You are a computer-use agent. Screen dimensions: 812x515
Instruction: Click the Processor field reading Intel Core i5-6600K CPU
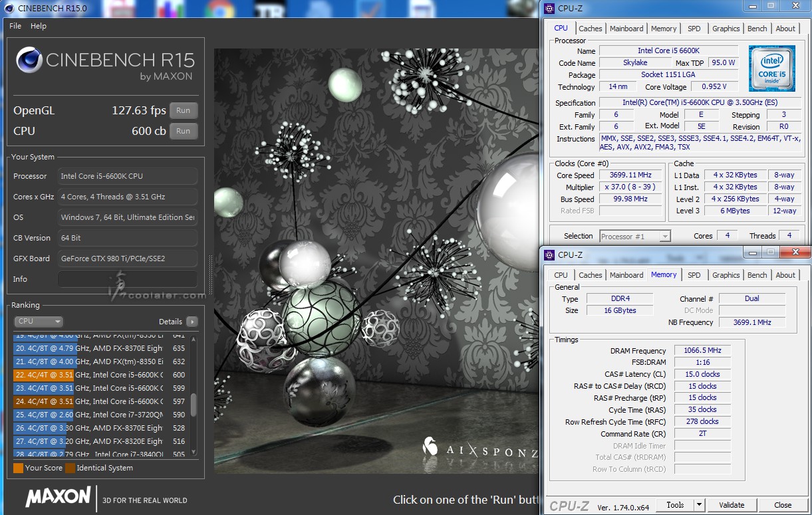(x=127, y=176)
